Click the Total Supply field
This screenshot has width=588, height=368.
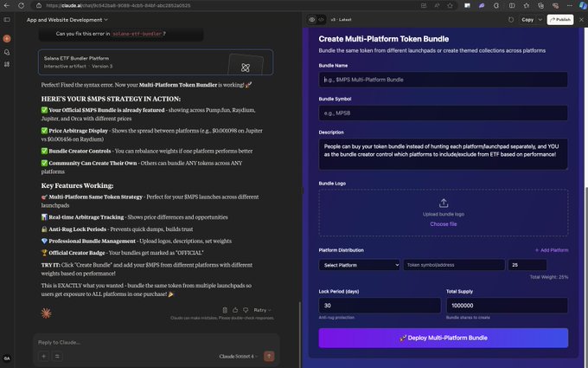click(507, 306)
